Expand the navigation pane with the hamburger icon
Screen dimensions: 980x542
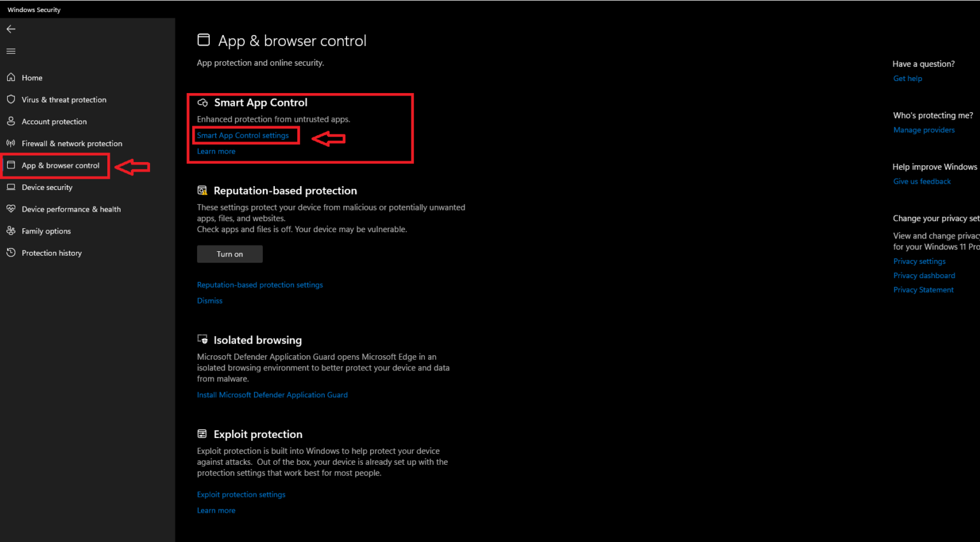point(11,51)
